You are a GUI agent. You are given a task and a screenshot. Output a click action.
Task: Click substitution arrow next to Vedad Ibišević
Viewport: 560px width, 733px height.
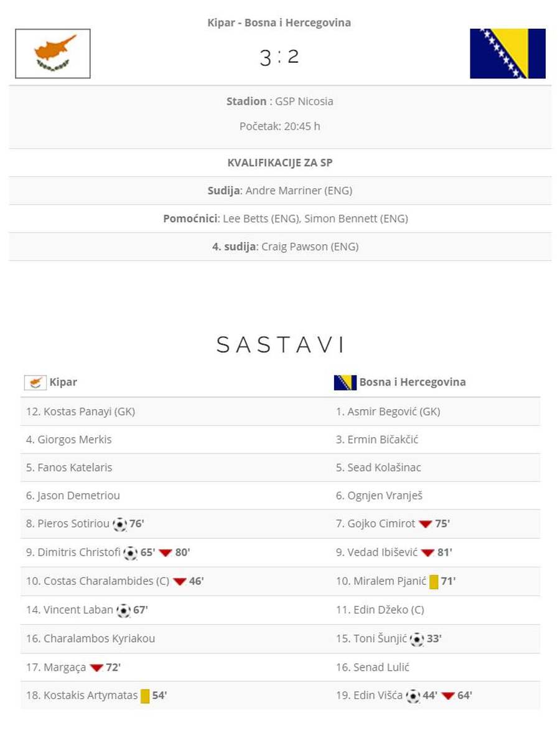pyautogui.click(x=427, y=553)
